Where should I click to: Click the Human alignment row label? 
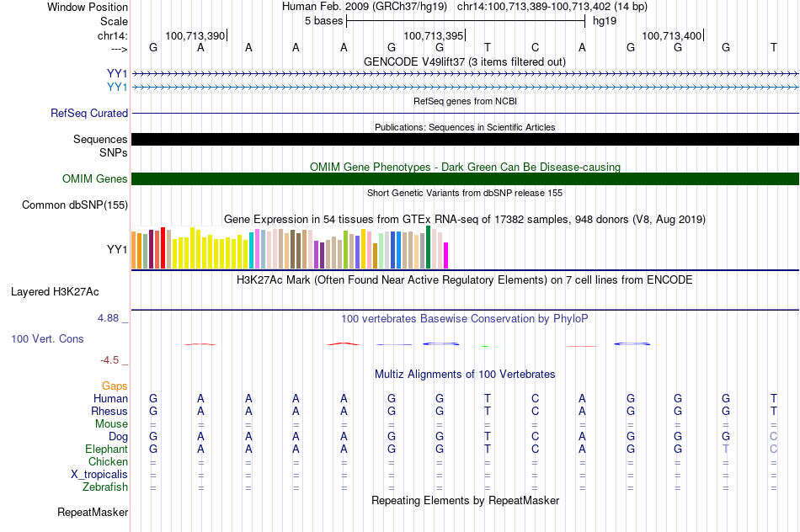[x=110, y=398]
